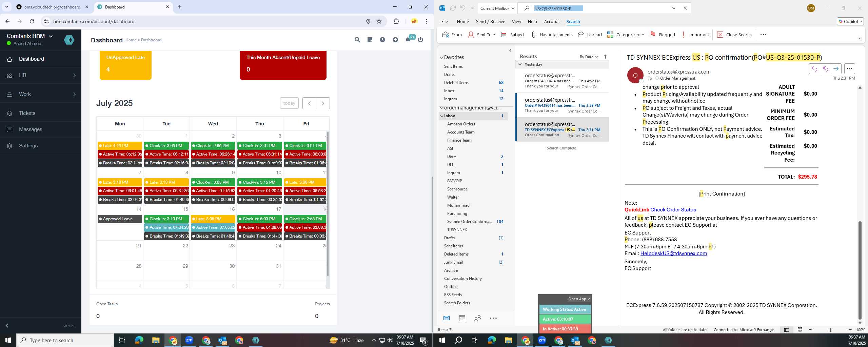Open By Date sort dropdown
Screen dimensions: 868x347
pyautogui.click(x=589, y=57)
